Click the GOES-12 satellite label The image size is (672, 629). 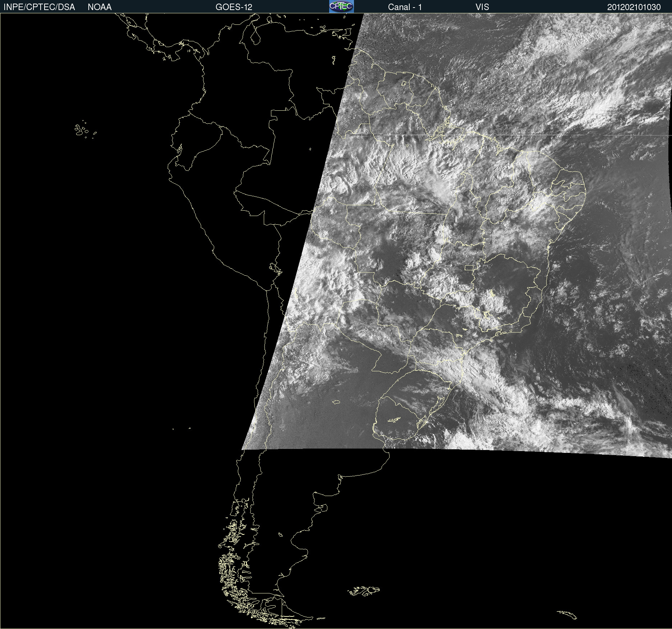234,7
